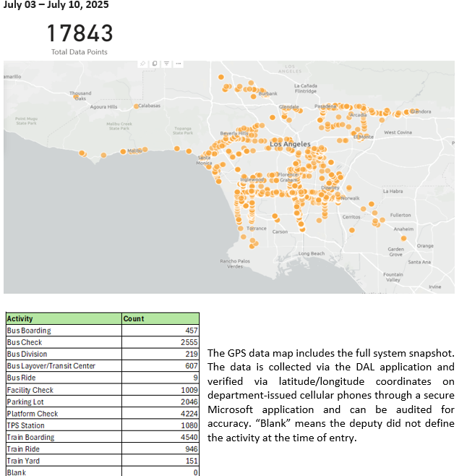Click the GPS data map description paragraph
This screenshot has width=467, height=476.
330,395
